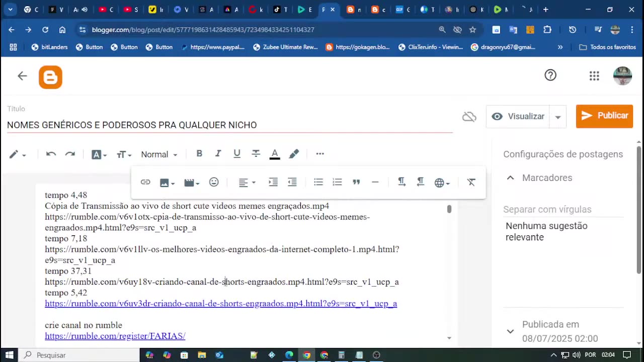Open the compose/HTML view pencil dropdown

coord(17,154)
